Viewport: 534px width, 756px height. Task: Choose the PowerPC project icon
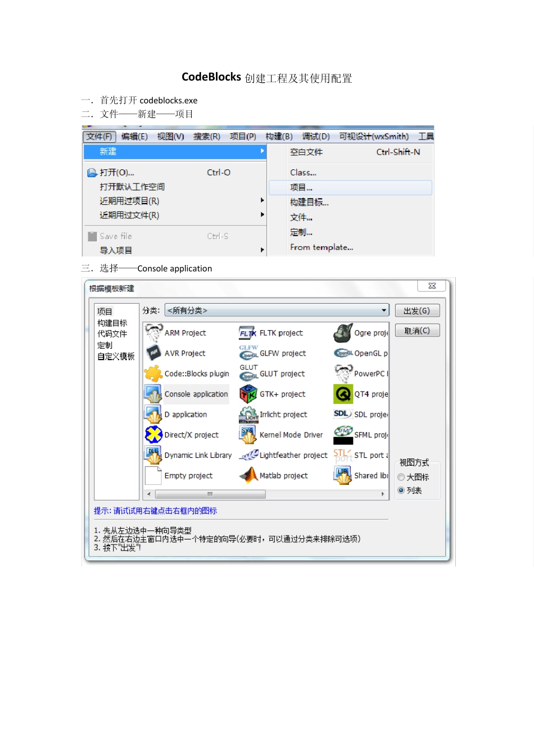click(343, 373)
